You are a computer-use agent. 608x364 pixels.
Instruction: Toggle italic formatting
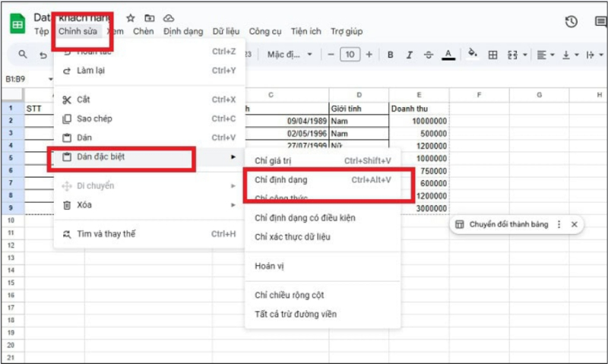(x=409, y=55)
